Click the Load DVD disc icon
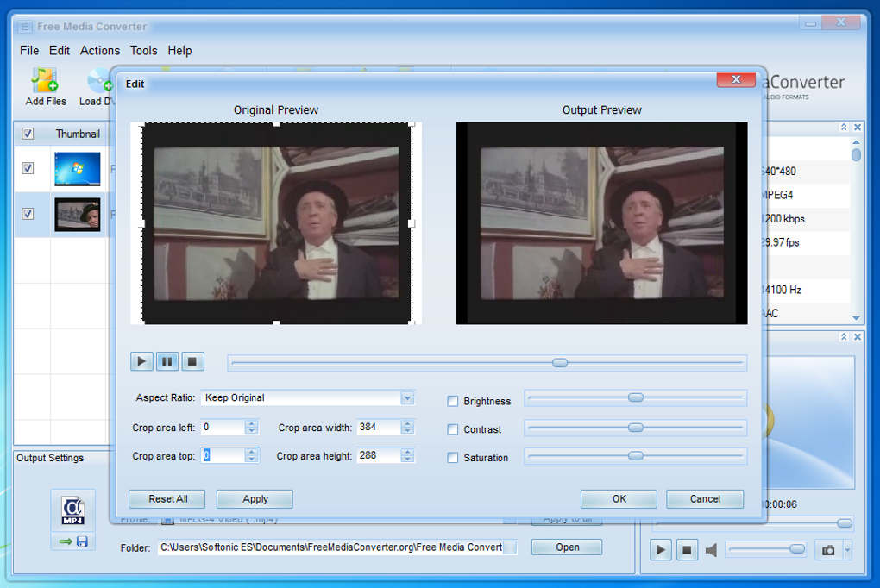The image size is (880, 588). tap(99, 80)
